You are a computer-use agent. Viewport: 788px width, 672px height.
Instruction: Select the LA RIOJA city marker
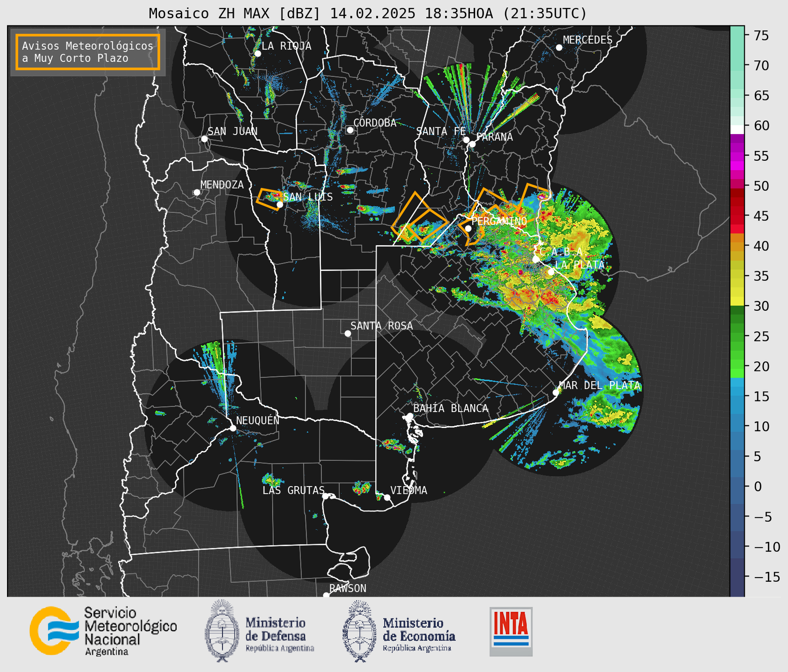pyautogui.click(x=257, y=54)
